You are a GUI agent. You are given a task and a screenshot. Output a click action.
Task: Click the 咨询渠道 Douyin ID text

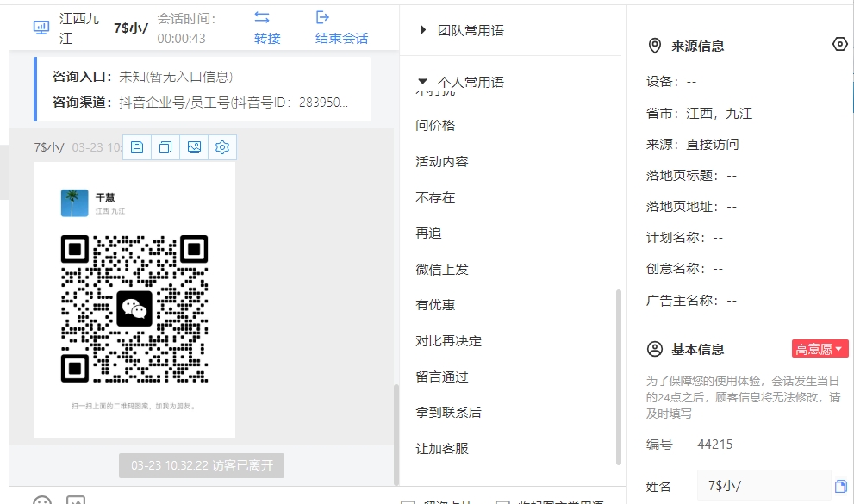click(234, 103)
